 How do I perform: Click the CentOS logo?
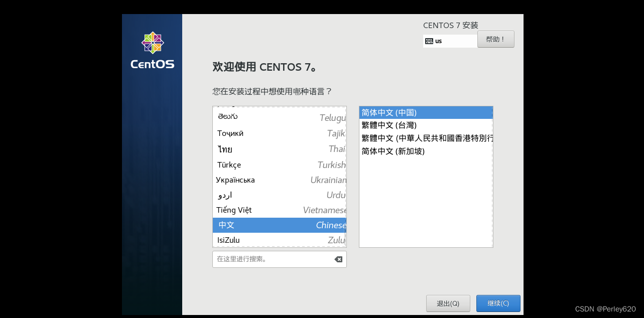[152, 50]
